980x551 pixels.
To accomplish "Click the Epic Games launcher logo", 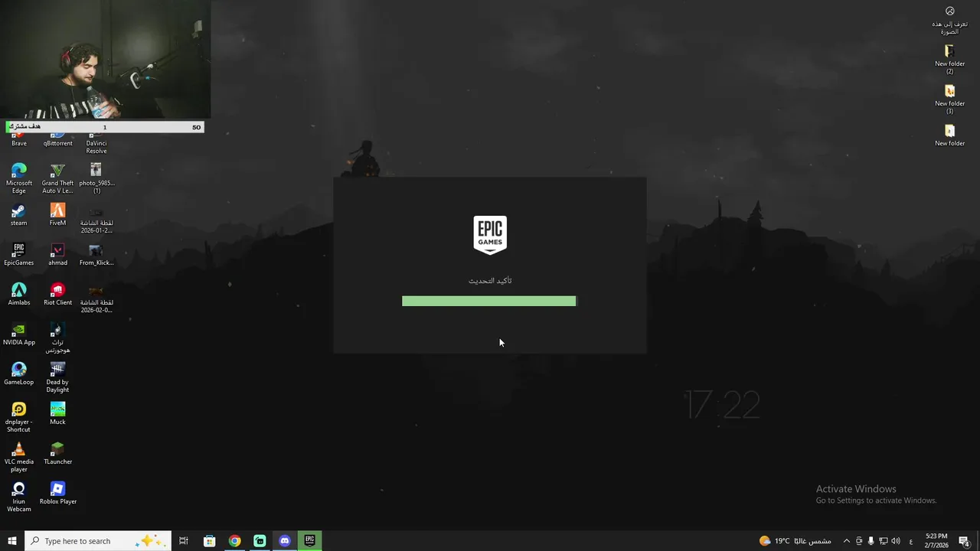I will pos(490,235).
